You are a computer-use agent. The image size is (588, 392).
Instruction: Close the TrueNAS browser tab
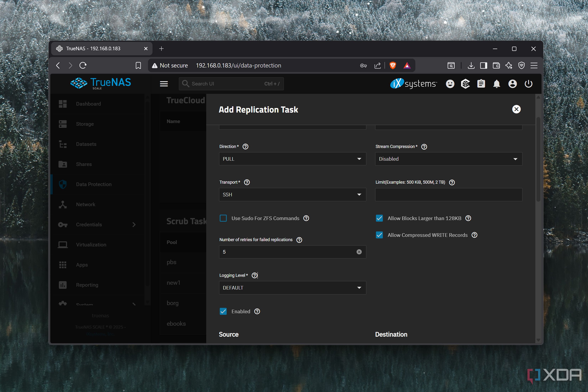(146, 48)
